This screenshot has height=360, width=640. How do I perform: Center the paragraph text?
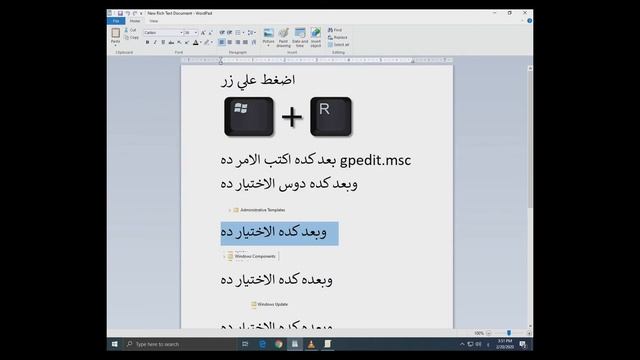coord(230,42)
